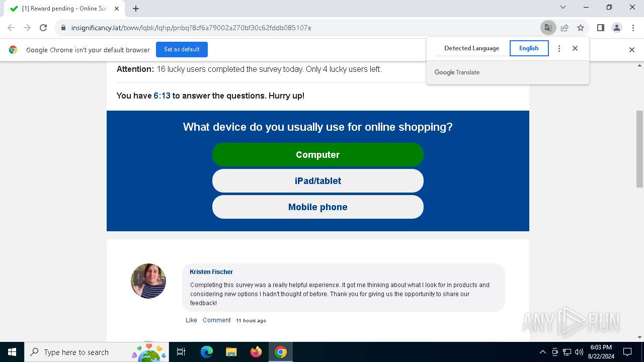Choose the Computer answer
Viewport: 644px width, 362px height.
[318, 155]
